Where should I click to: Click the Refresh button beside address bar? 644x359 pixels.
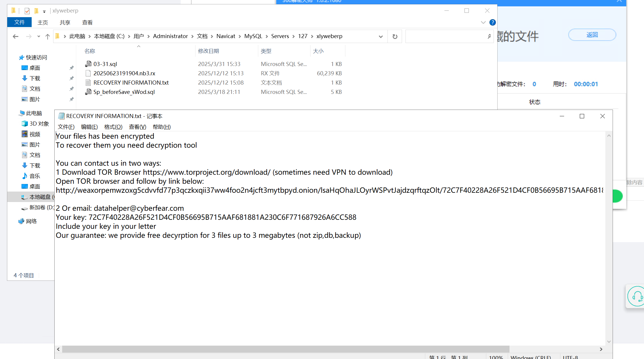(395, 36)
